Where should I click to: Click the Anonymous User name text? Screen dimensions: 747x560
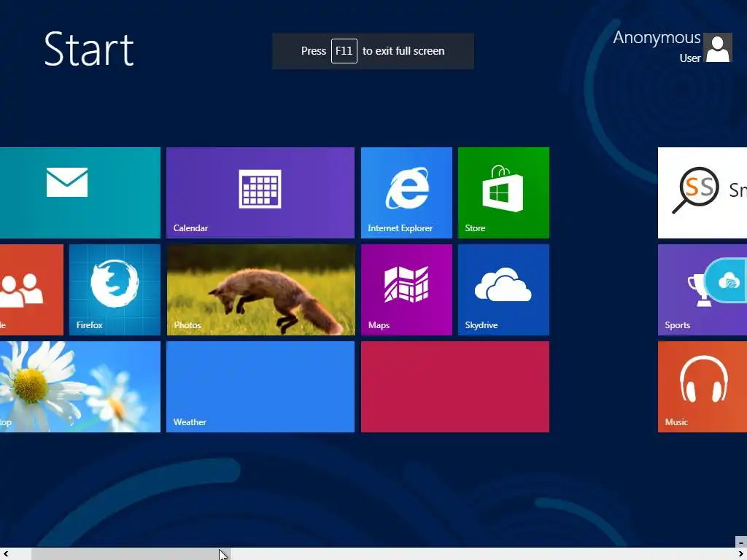pos(657,46)
